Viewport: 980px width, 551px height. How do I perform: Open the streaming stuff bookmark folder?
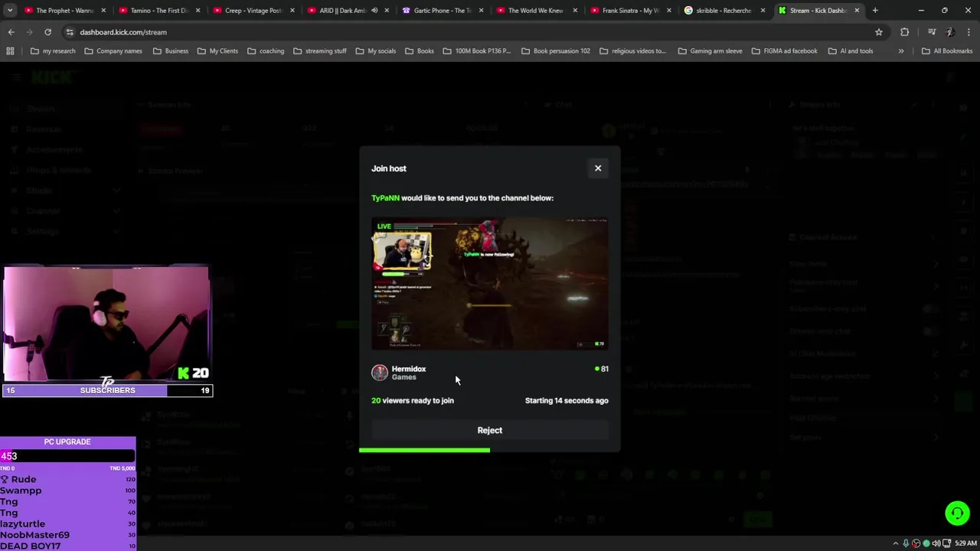[320, 51]
